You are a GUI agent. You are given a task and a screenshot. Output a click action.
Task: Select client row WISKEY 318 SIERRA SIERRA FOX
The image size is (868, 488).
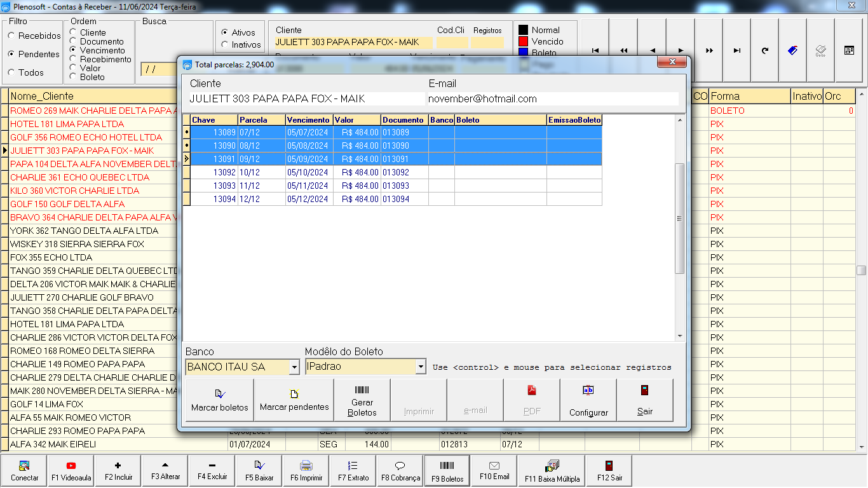pos(93,244)
